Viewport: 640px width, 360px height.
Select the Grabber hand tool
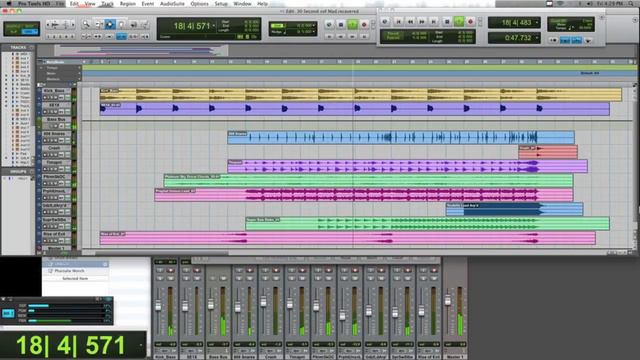(x=121, y=24)
